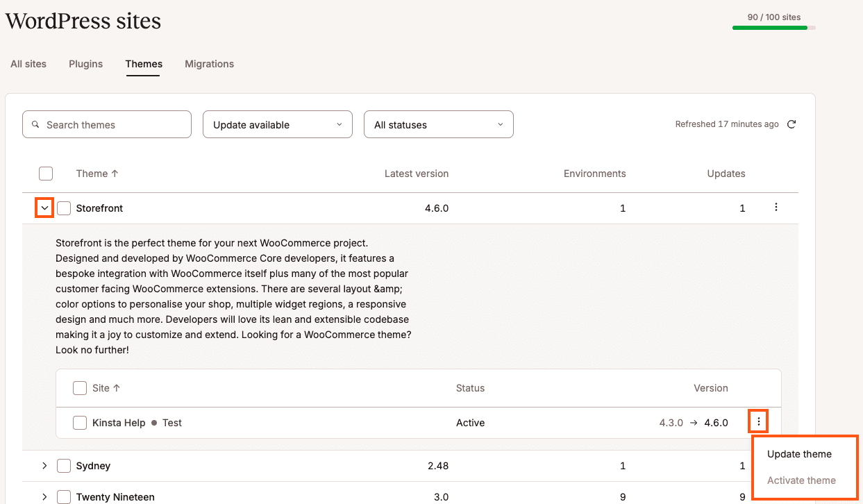Click the Twenty Nineteen theme name
863x504 pixels.
[115, 497]
